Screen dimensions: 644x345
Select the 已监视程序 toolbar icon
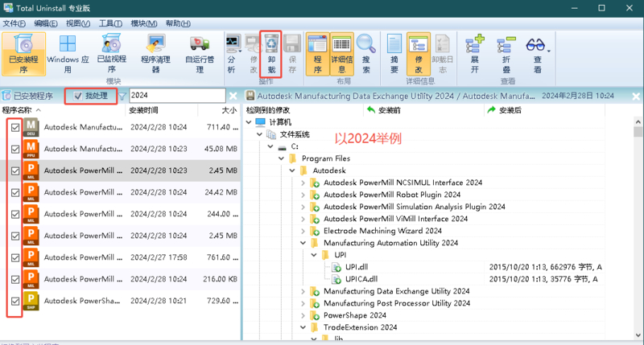(111, 53)
